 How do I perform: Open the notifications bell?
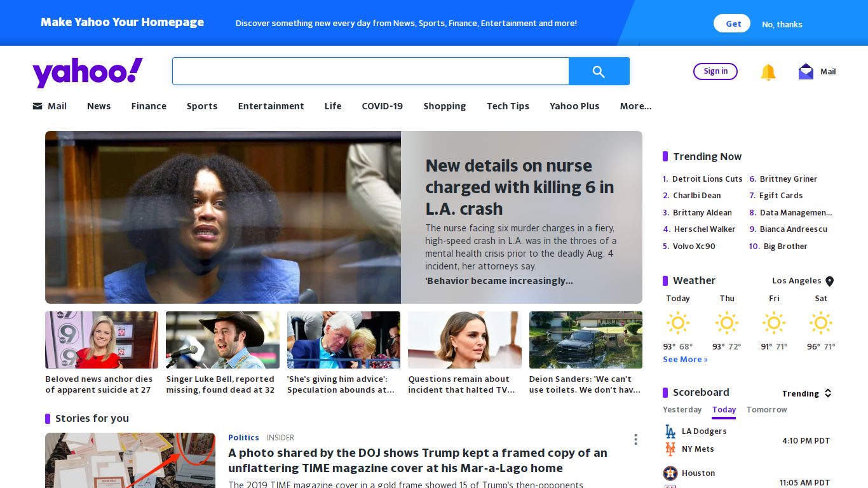[768, 72]
